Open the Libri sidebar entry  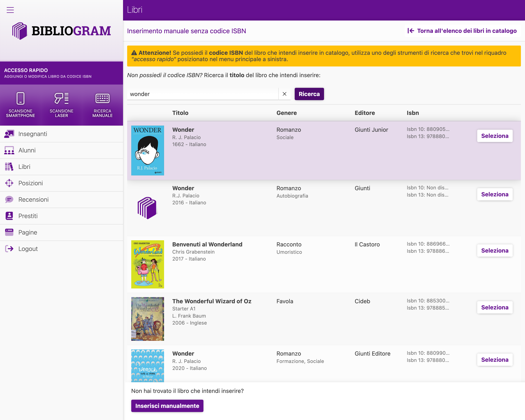point(24,167)
